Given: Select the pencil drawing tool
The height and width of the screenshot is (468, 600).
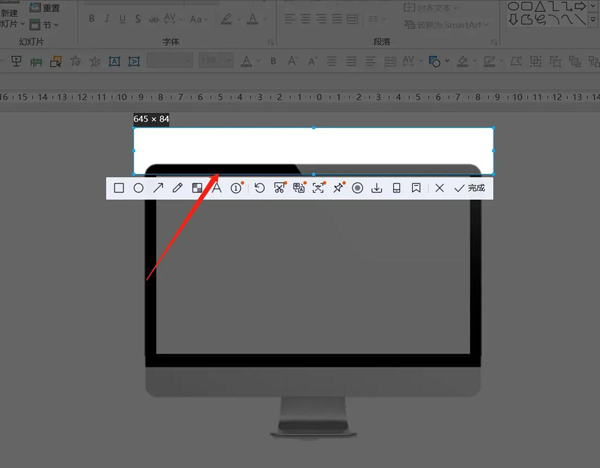Looking at the screenshot, I should click(x=178, y=188).
